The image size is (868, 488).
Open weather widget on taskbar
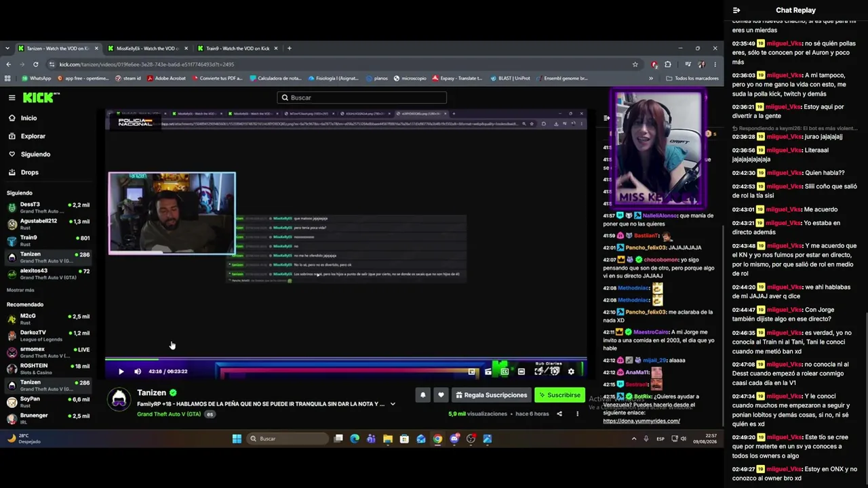[24, 439]
